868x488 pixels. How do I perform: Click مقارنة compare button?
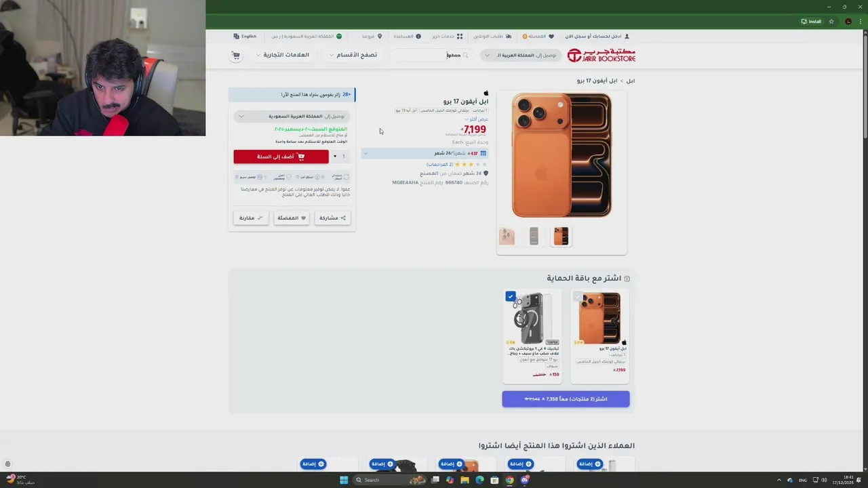[251, 218]
